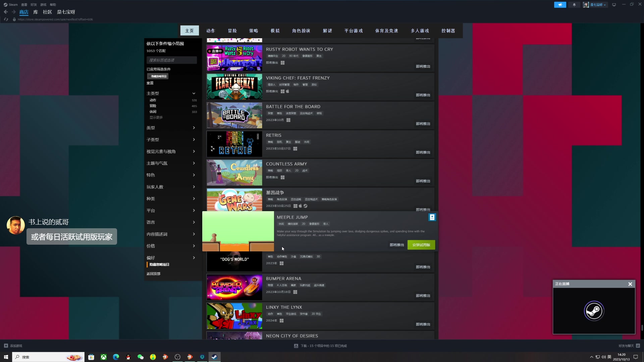Remove the applied 隐藏忽略项目 filter tag

click(x=158, y=76)
